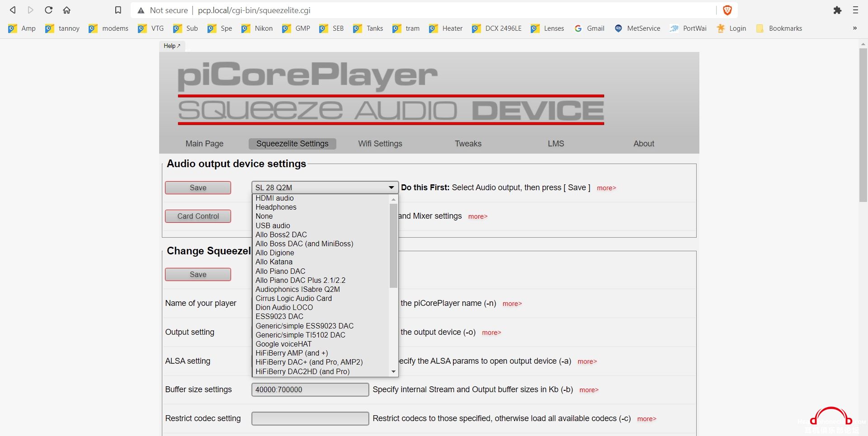Go to the browser home icon
The width and height of the screenshot is (868, 436).
tap(66, 10)
